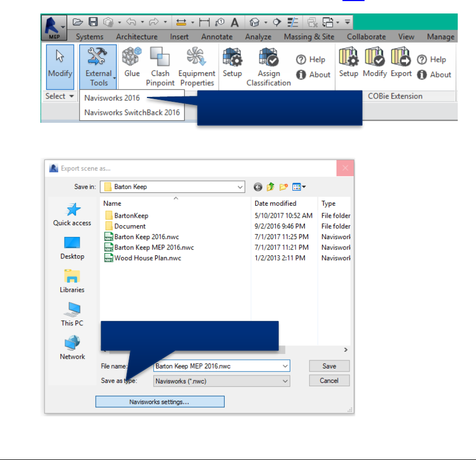Switch to the Architecture ribbon tab

137,37
